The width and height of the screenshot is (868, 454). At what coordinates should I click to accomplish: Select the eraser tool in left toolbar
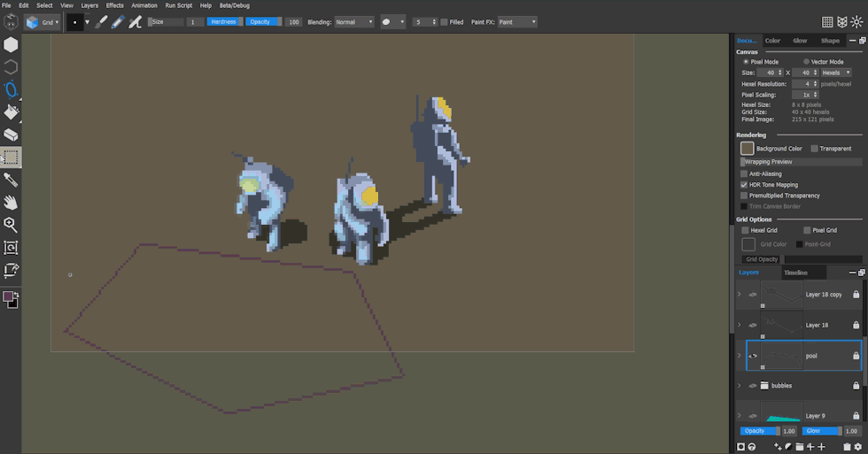click(x=11, y=135)
